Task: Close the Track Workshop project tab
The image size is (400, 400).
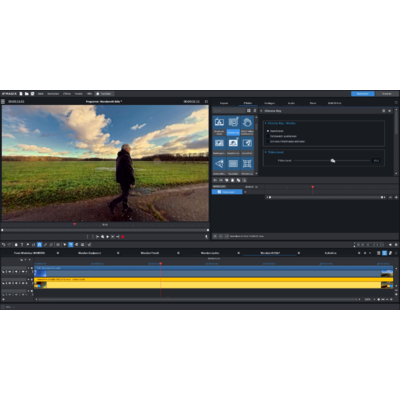Action: [58, 253]
